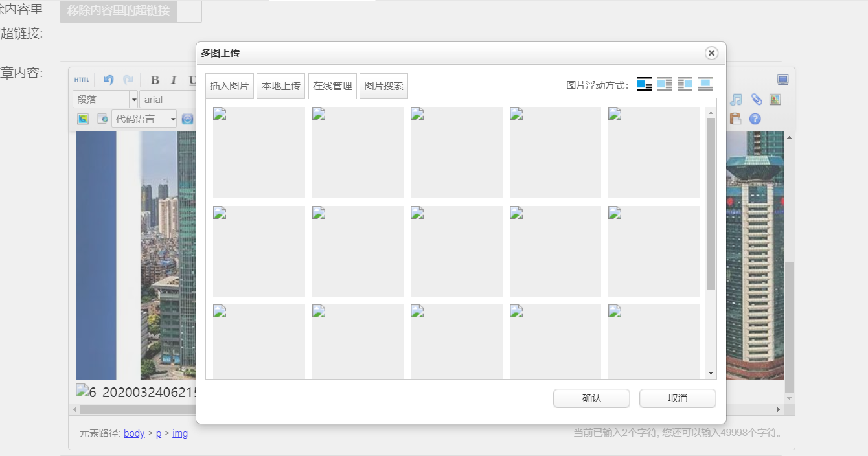
Task: Expand the 代码语言 code language dropdown
Action: [144, 119]
